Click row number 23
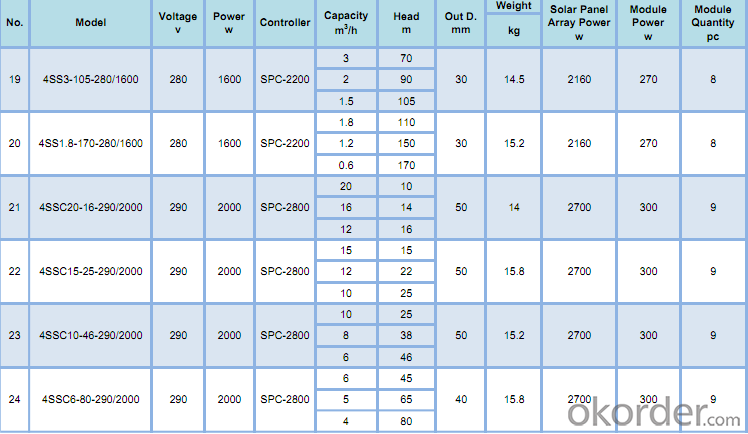748x434 pixels. pyautogui.click(x=14, y=335)
